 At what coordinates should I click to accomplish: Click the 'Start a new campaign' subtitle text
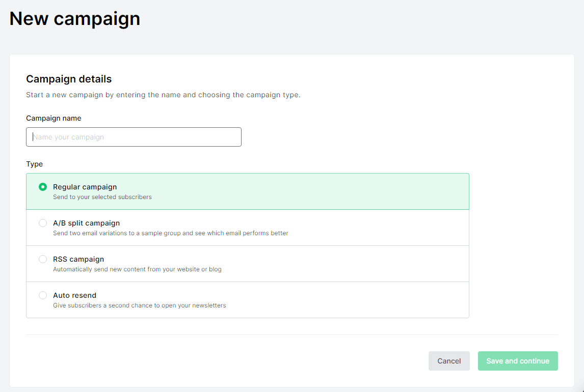tap(163, 95)
